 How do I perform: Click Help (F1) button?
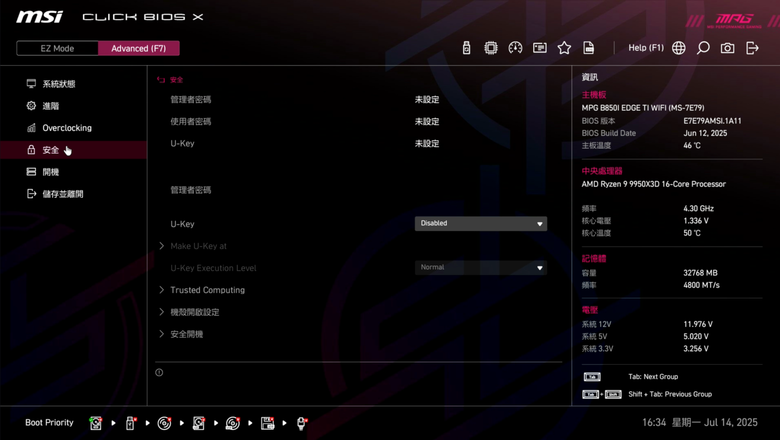646,48
